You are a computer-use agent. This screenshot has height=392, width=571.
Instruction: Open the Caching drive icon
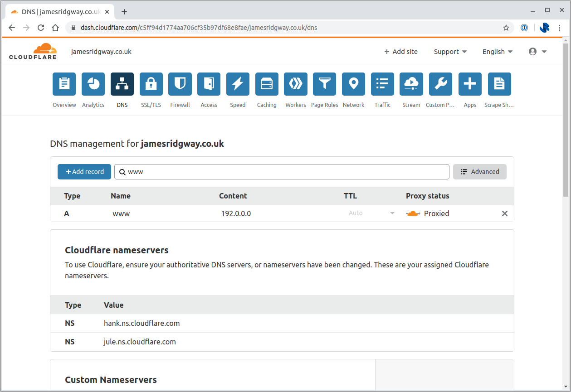pyautogui.click(x=267, y=84)
